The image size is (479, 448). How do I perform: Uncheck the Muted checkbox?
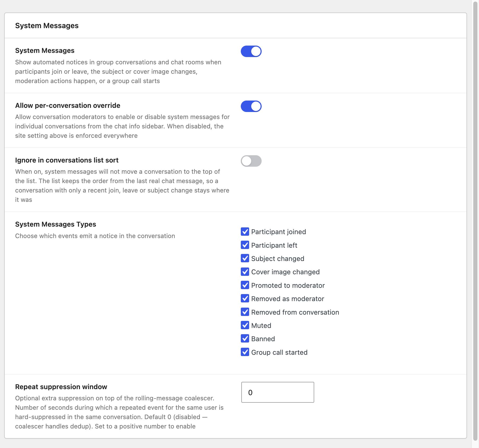coord(245,325)
